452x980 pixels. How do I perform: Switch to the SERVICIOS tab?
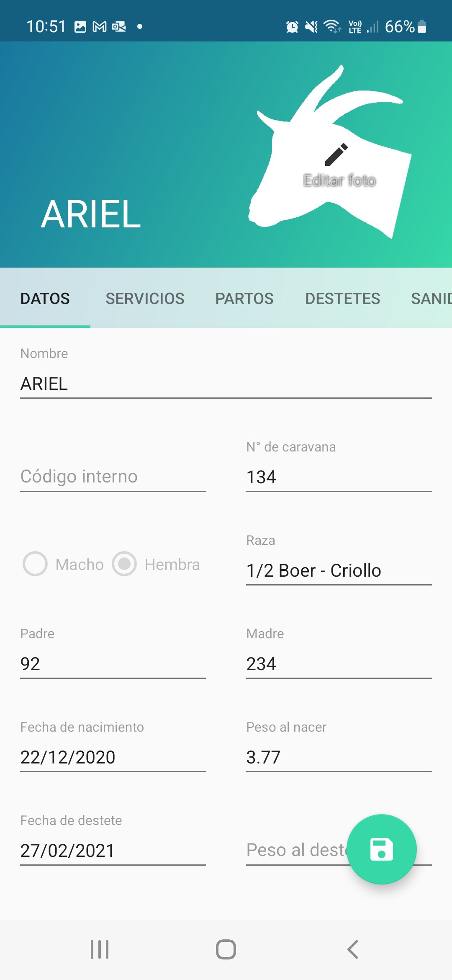[x=145, y=299]
